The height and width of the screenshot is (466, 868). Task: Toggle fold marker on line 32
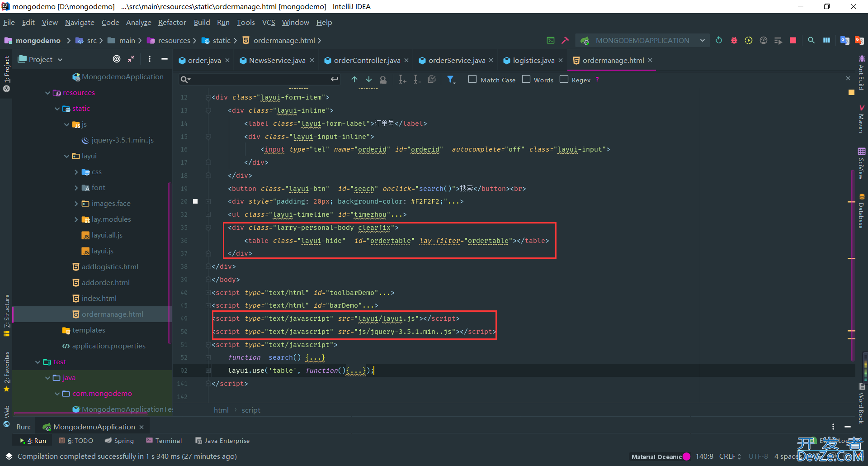coord(208,214)
